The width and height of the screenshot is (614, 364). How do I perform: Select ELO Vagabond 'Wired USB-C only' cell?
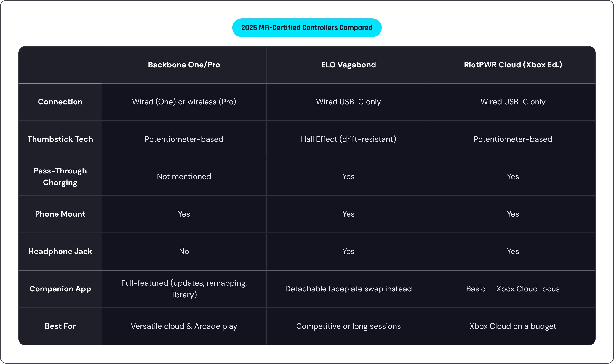coord(348,102)
